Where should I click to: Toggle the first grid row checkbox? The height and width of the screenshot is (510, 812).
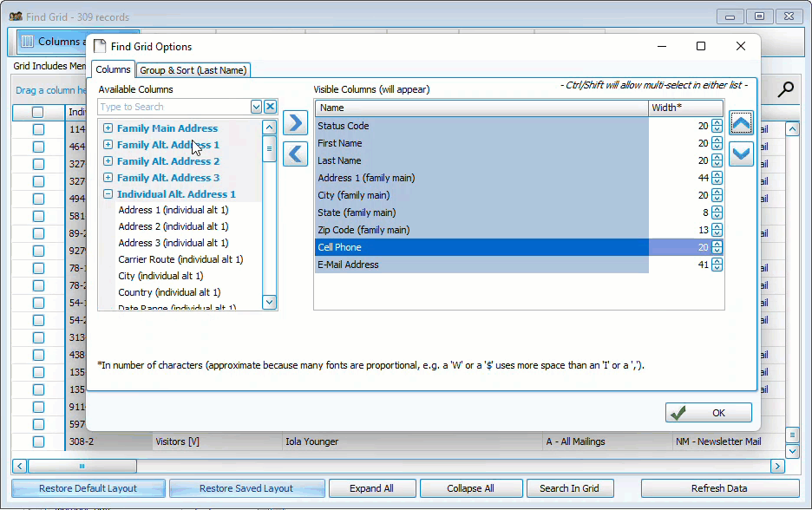point(38,129)
